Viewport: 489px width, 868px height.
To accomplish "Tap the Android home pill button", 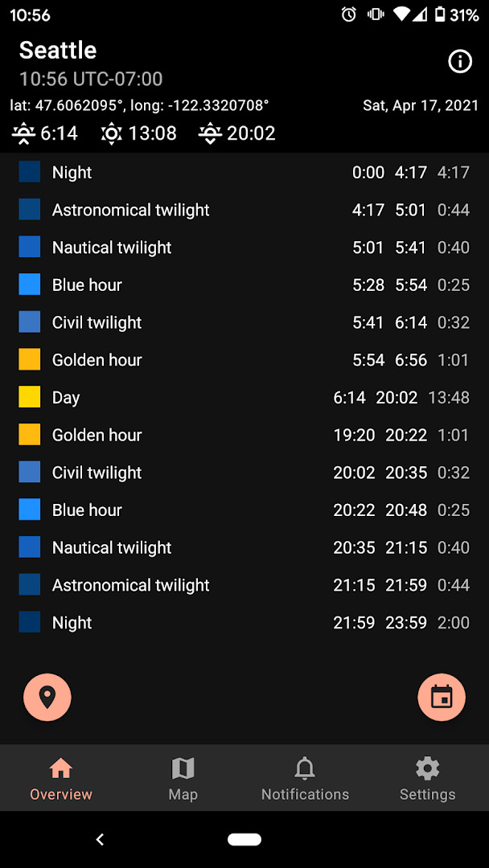I will pyautogui.click(x=244, y=839).
